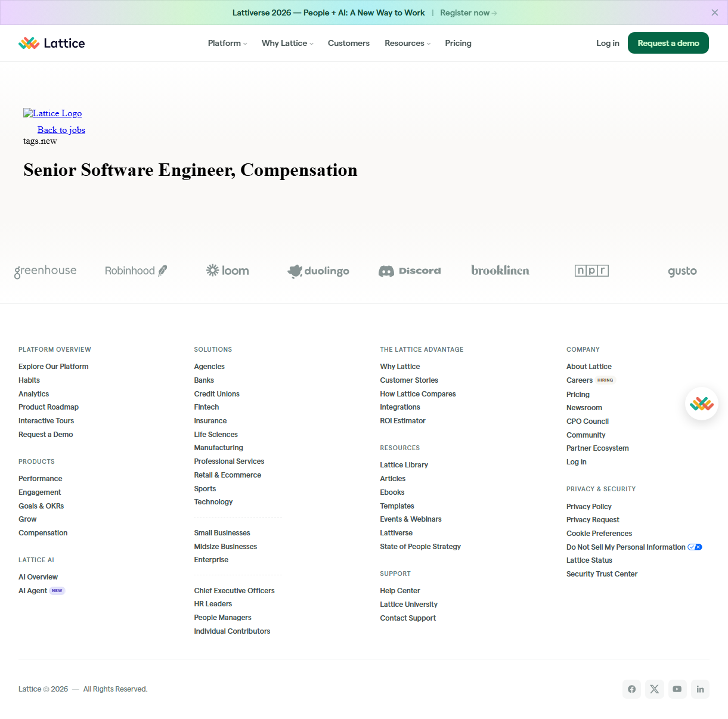The width and height of the screenshot is (728, 719).
Task: Open the floating Lattice chat widget
Action: (x=701, y=404)
